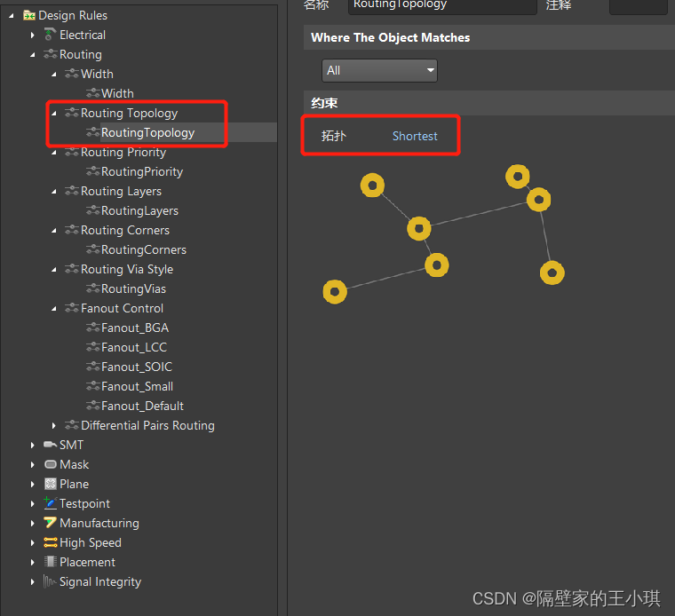Click the icon beside Fanout_BGA rule

[93, 328]
